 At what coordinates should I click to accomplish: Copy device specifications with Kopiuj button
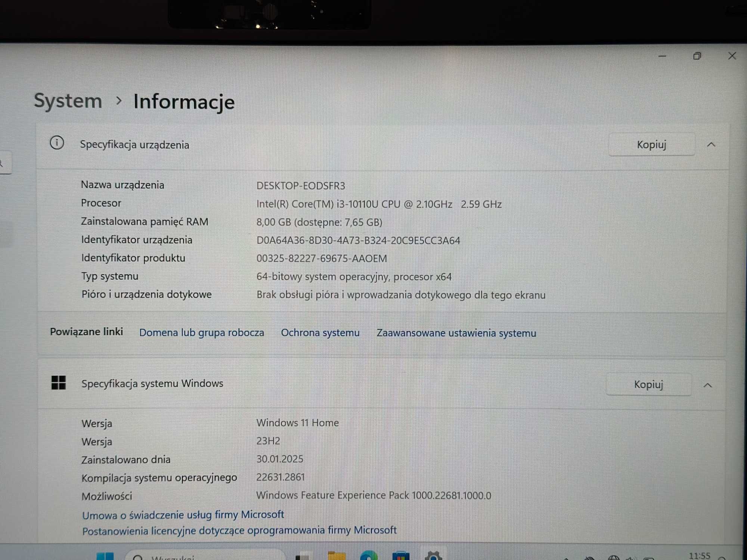coord(651,144)
